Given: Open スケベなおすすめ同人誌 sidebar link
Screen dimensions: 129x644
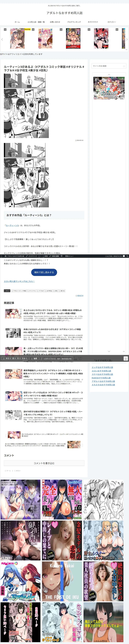Looking at the screenshot, I should click(102, 374).
